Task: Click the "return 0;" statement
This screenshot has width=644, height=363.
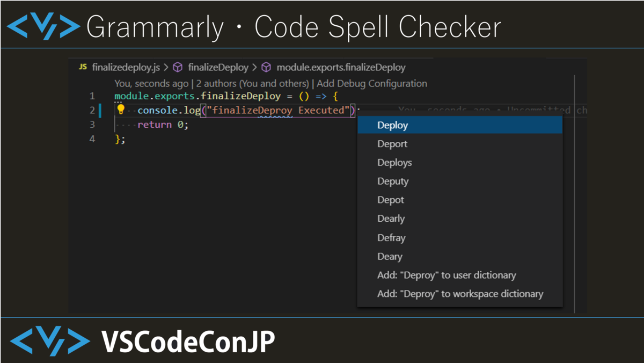Action: tap(163, 125)
